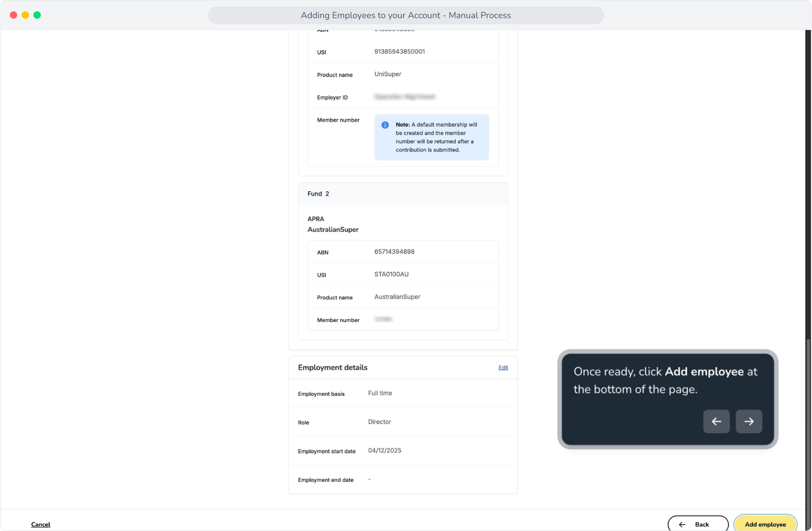This screenshot has height=531, width=812.
Task: Click the window title bar text
Action: pos(406,15)
